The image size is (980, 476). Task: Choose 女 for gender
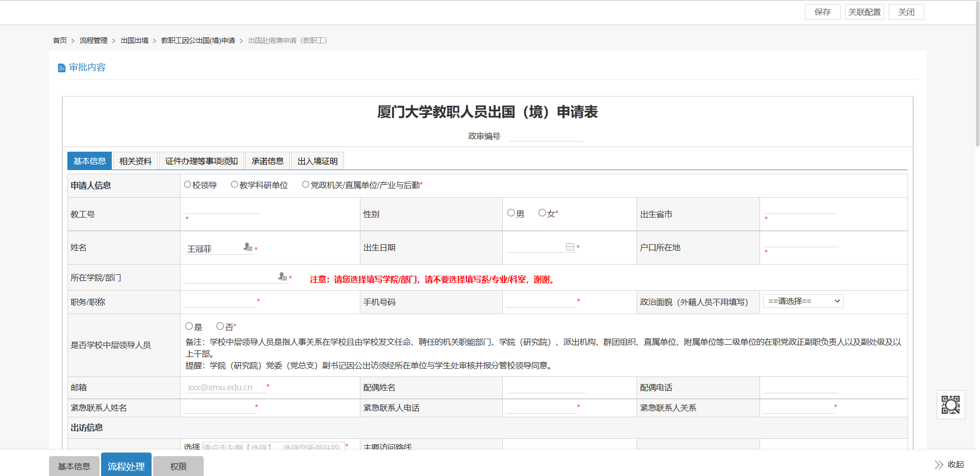point(542,213)
